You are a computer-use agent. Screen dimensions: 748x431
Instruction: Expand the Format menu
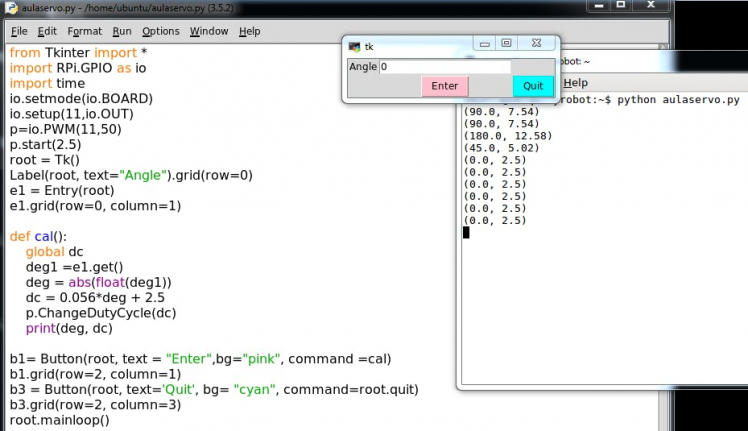coord(85,31)
